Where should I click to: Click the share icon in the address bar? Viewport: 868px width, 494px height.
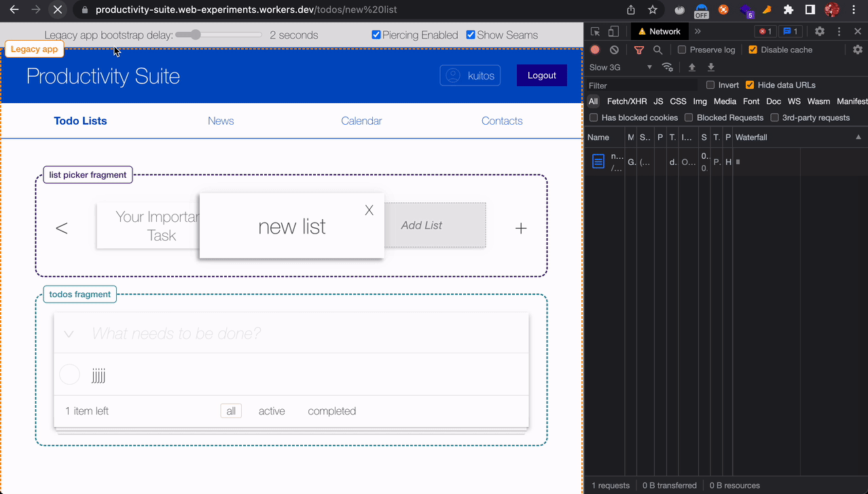[x=631, y=9]
